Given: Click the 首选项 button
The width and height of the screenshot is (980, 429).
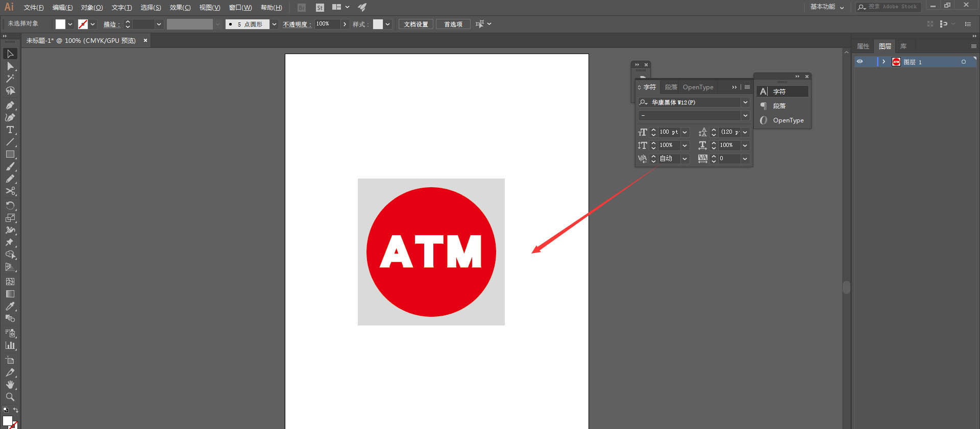Looking at the screenshot, I should click(453, 24).
